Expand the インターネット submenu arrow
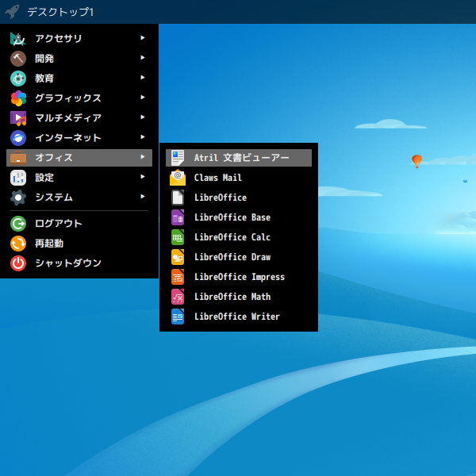476x476 pixels. coord(143,137)
